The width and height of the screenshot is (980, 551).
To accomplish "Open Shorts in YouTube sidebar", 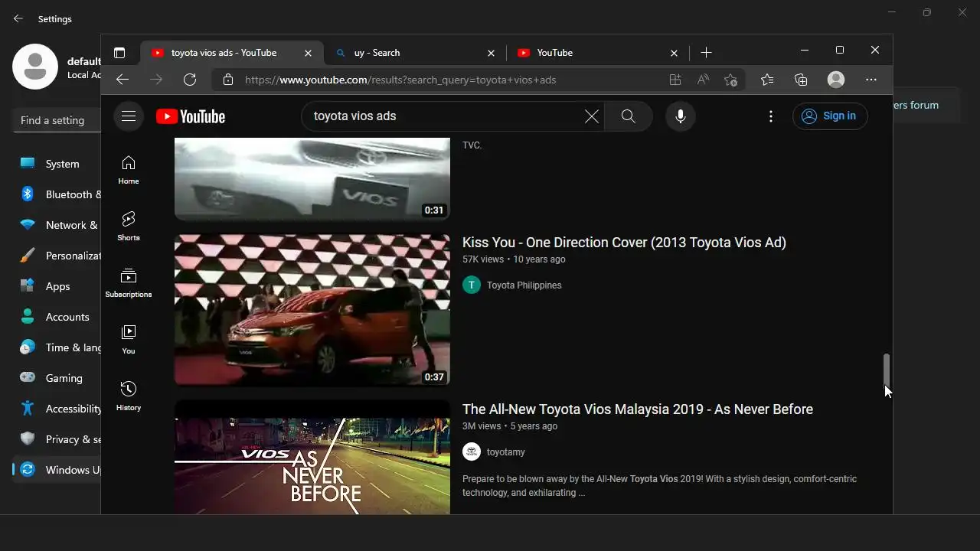I will (x=129, y=227).
